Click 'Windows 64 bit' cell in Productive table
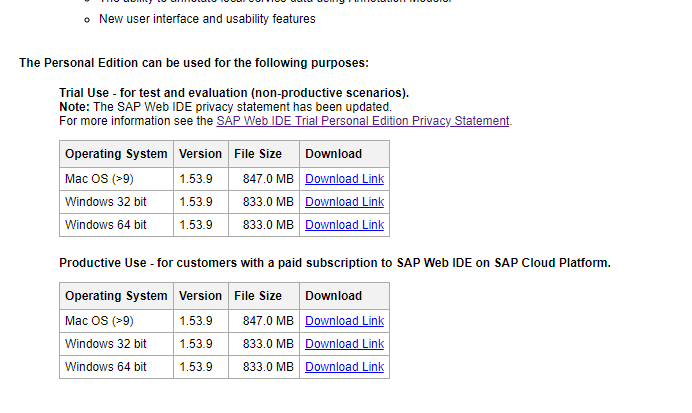The width and height of the screenshot is (692, 413). tap(116, 367)
